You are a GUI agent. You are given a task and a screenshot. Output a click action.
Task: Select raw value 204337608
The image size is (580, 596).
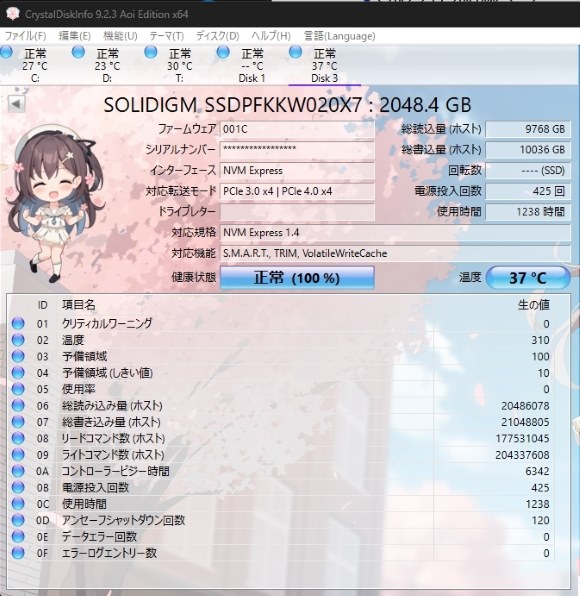[x=522, y=455]
